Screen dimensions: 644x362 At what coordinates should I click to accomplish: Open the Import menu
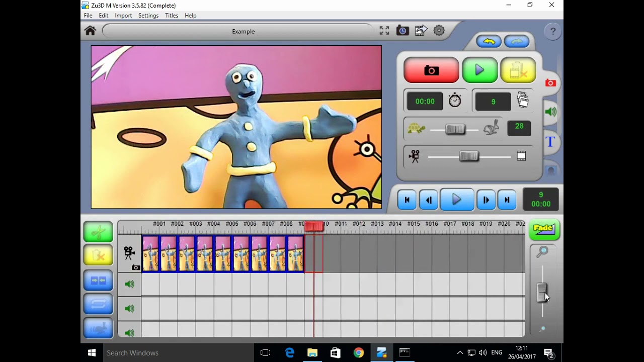point(123,16)
